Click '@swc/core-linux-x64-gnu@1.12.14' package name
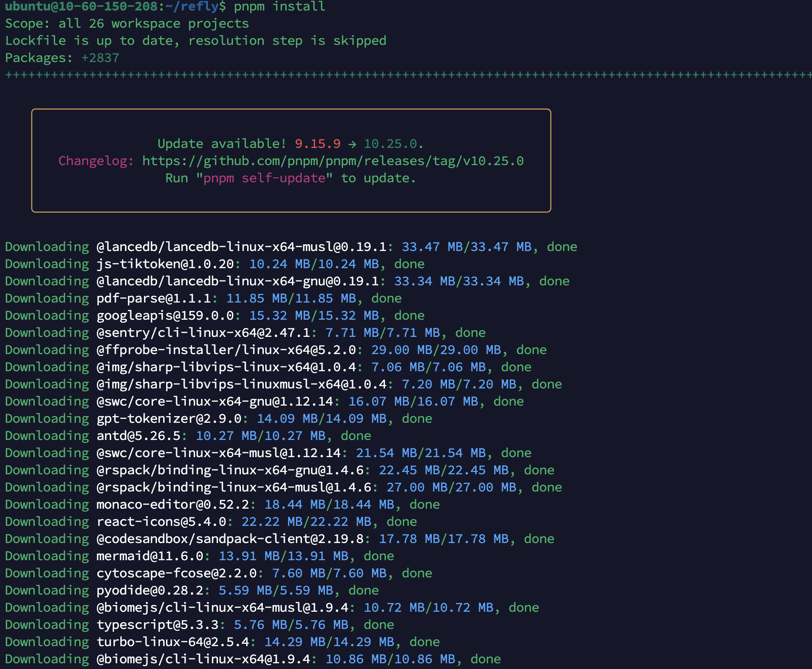The height and width of the screenshot is (669, 812). pyautogui.click(x=215, y=402)
